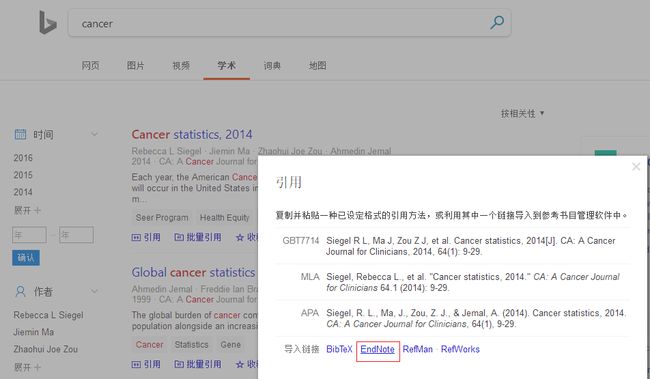The width and height of the screenshot is (650, 379).
Task: Filter results by year 2014
Action: (23, 192)
